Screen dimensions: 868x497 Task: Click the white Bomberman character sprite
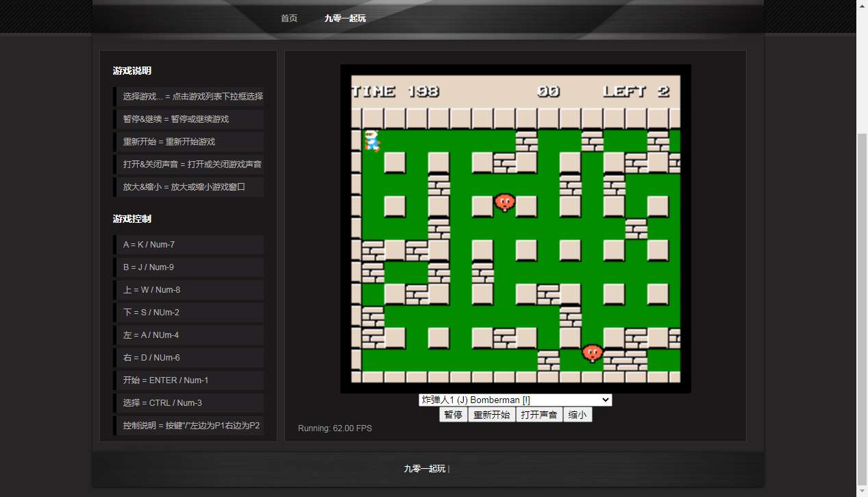372,141
